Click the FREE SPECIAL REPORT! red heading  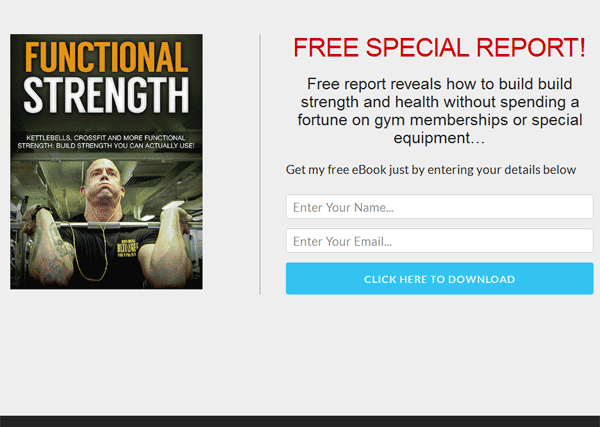tap(439, 47)
